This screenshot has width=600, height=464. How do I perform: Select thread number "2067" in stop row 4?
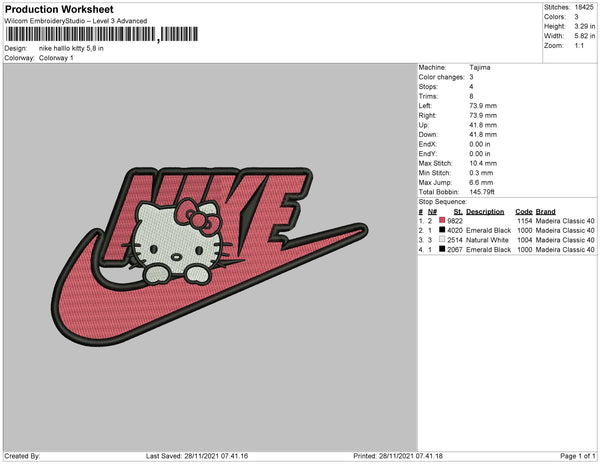[455, 250]
